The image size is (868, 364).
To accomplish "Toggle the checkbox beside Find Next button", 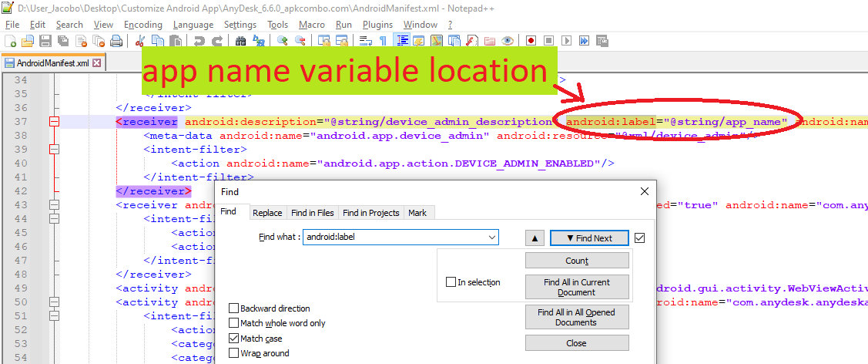I will click(640, 238).
